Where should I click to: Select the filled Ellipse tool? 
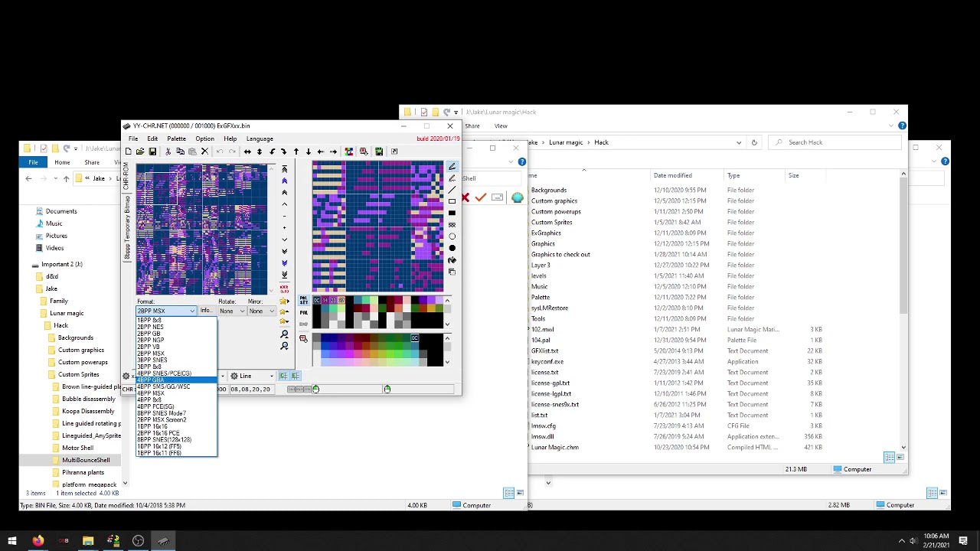click(452, 248)
